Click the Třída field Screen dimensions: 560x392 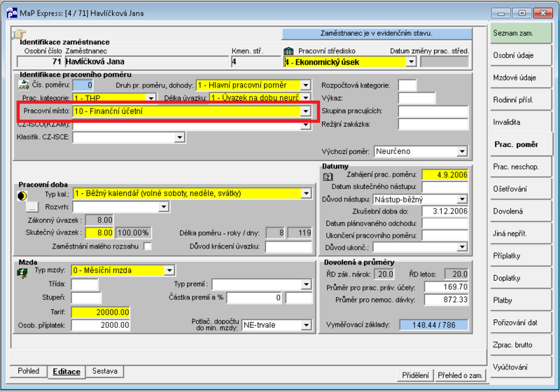(x=85, y=284)
